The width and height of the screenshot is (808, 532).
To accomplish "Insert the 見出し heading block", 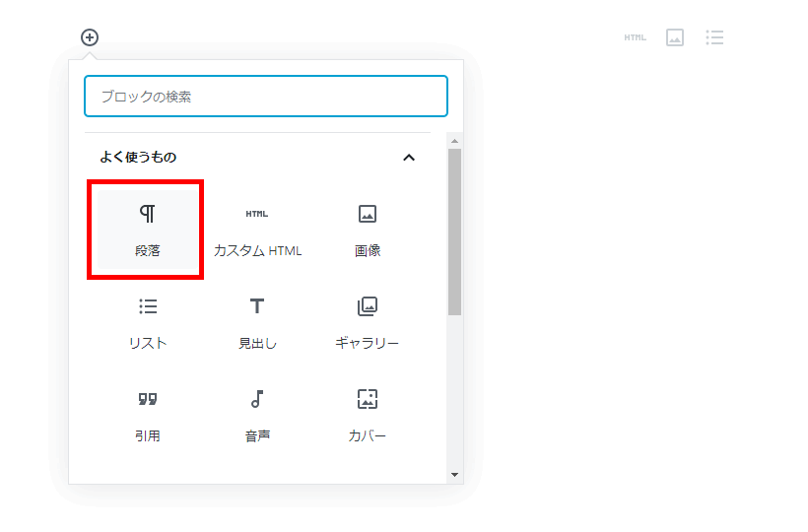I will [x=257, y=322].
